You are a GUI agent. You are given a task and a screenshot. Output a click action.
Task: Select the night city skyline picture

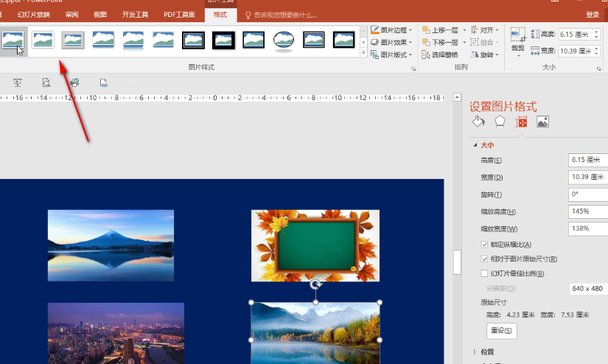[x=116, y=333]
